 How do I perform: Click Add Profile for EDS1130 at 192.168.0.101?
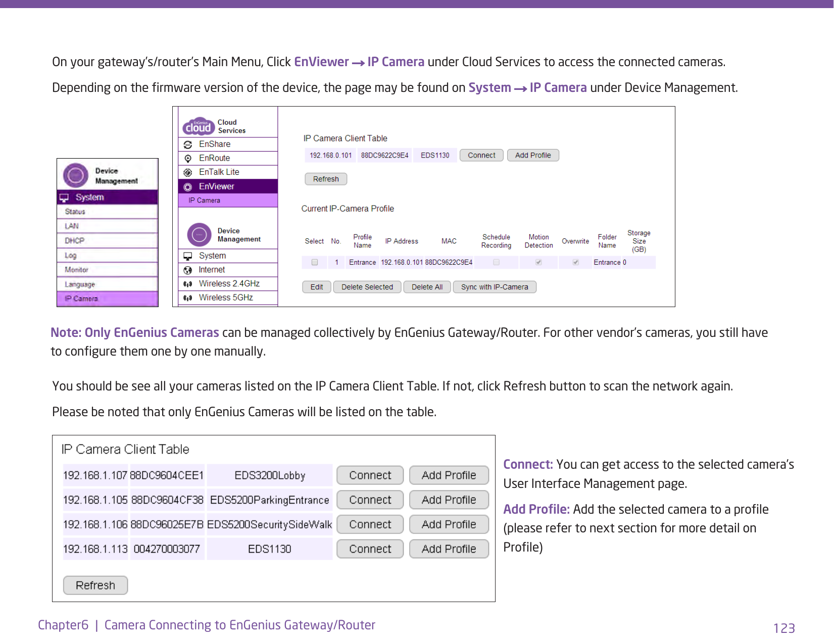click(x=533, y=156)
